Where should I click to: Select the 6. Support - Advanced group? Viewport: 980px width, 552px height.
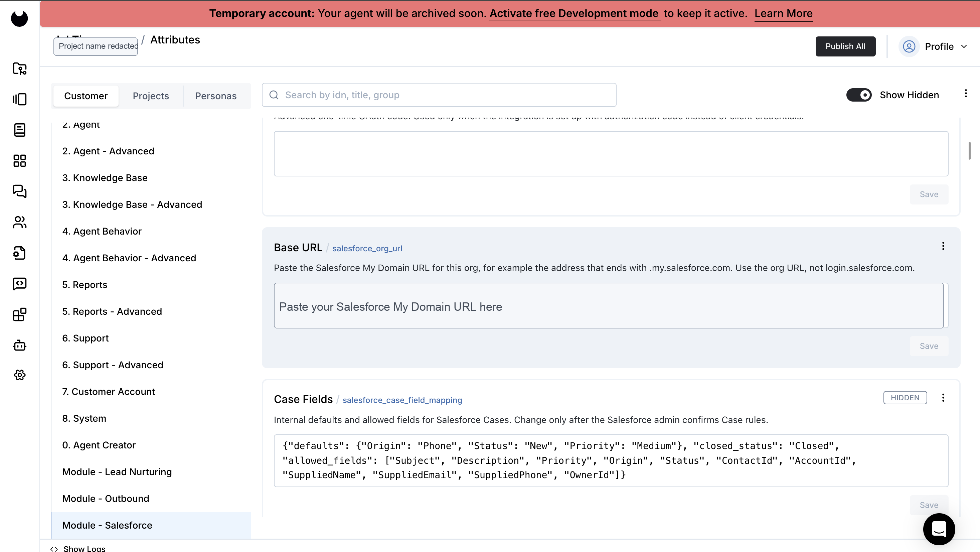[x=151, y=365]
